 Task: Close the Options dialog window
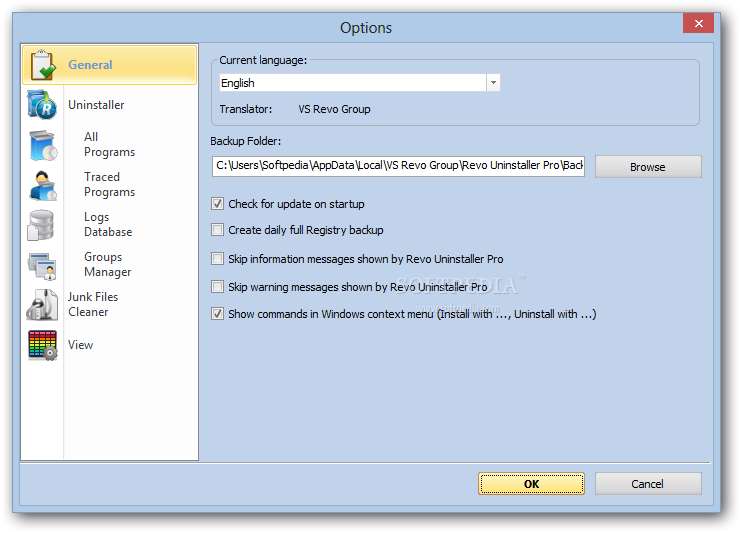pos(698,23)
